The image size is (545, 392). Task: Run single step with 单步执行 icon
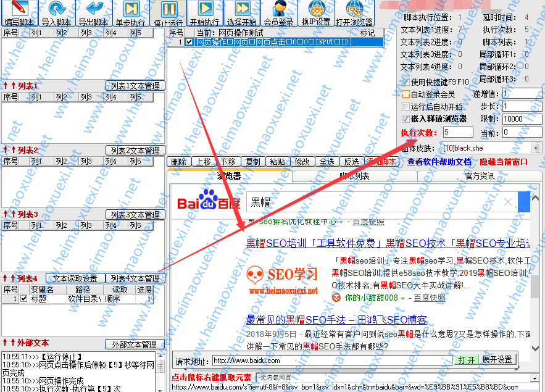click(130, 9)
